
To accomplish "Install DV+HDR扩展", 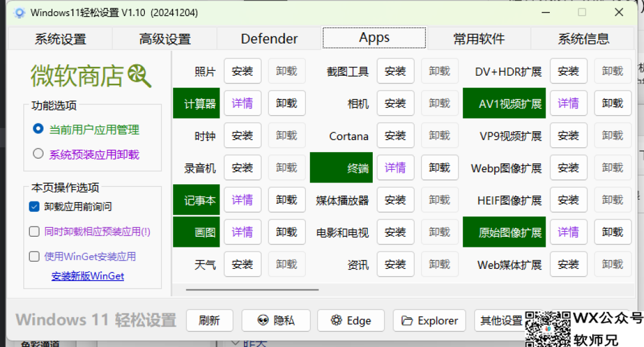I will click(568, 71).
